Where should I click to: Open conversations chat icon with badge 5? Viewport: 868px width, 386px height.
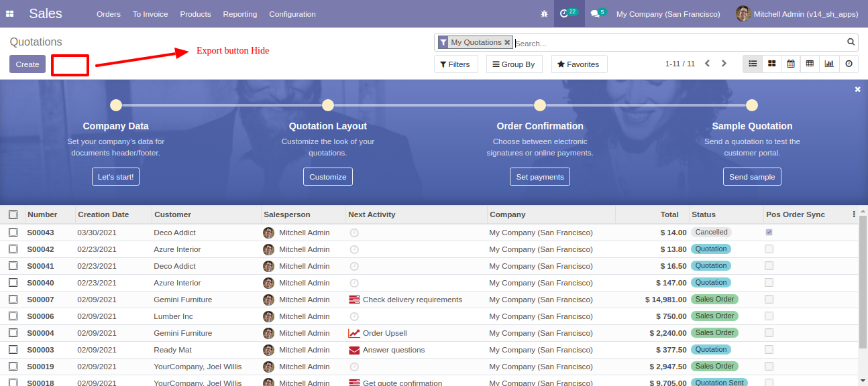pyautogui.click(x=598, y=13)
